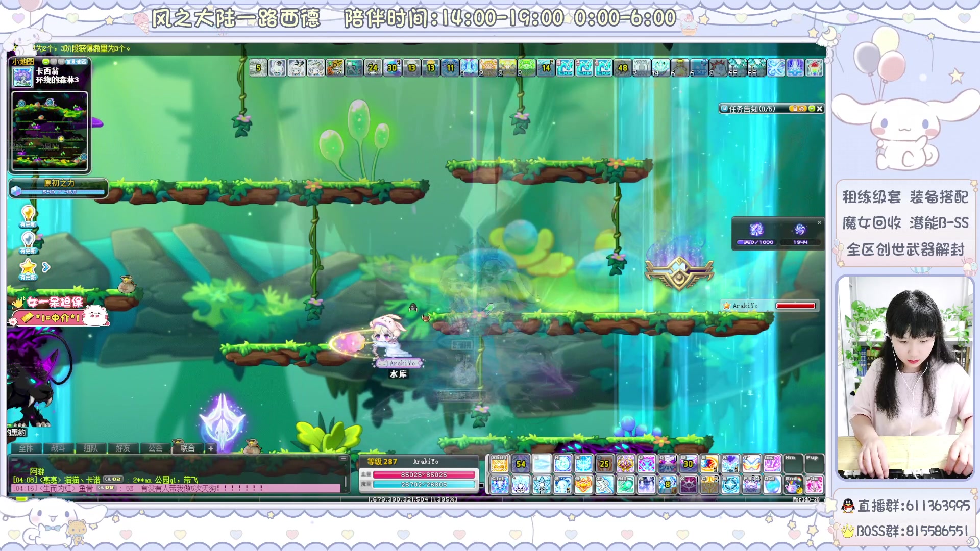Activate the 3 key orange flame skill
The width and height of the screenshot is (980, 551).
[x=583, y=485]
